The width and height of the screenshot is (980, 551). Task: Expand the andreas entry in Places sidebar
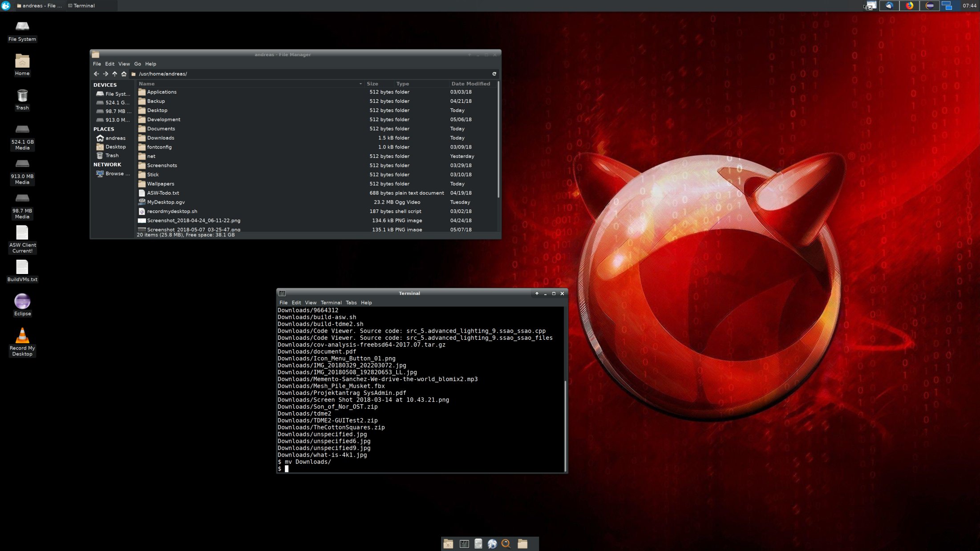pyautogui.click(x=114, y=137)
